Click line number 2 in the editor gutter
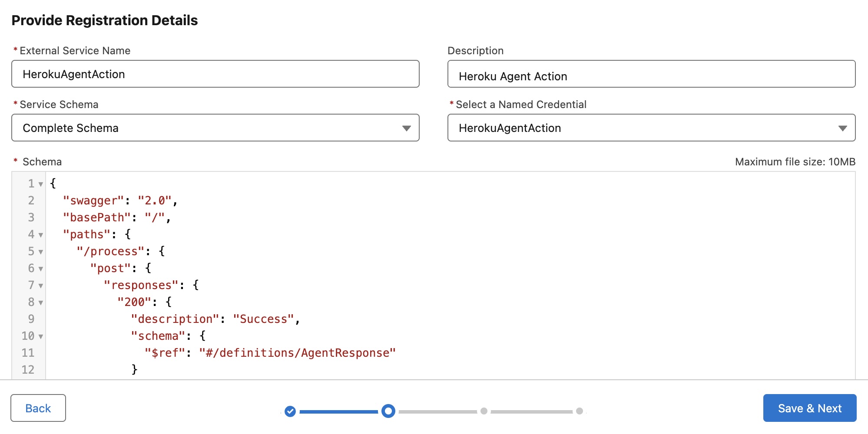The height and width of the screenshot is (434, 868). pyautogui.click(x=31, y=201)
